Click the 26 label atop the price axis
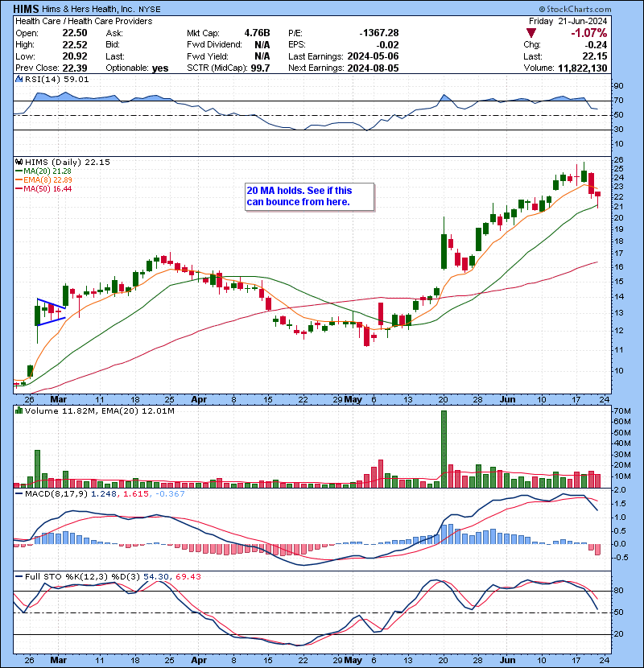 618,160
